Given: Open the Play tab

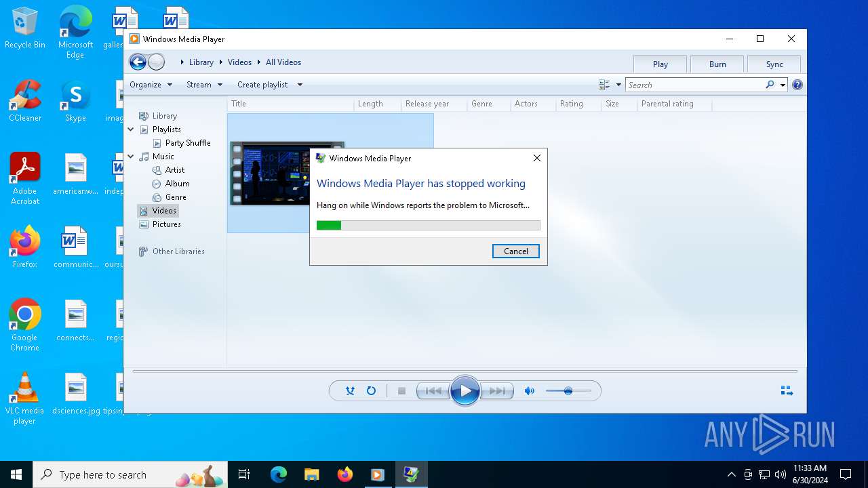Looking at the screenshot, I should pos(660,64).
